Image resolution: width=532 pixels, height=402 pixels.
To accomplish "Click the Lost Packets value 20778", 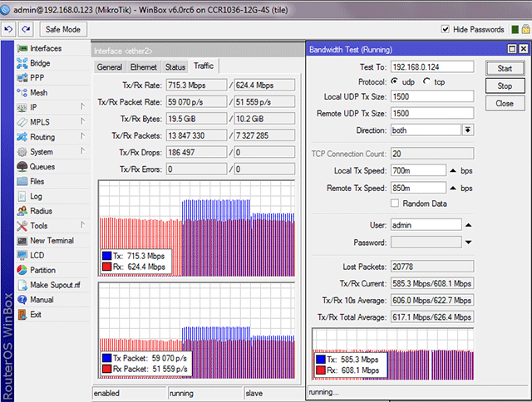I will (432, 267).
